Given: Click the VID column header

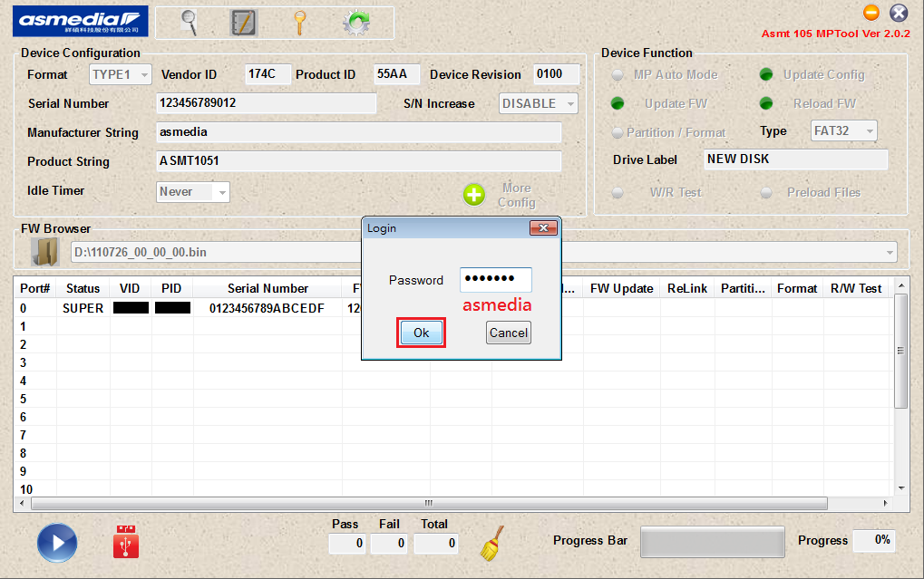Looking at the screenshot, I should 130,289.
